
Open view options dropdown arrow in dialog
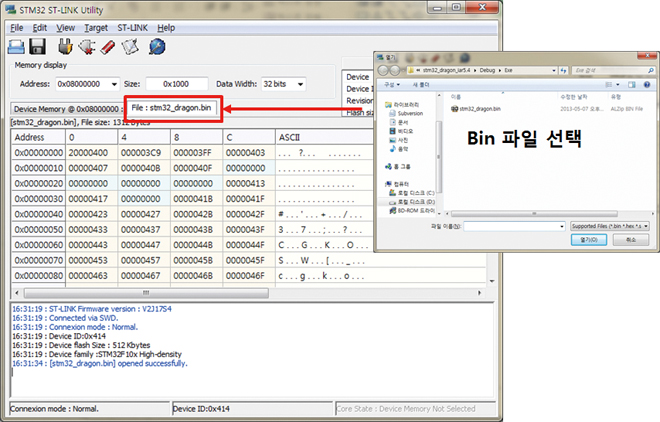coord(617,85)
